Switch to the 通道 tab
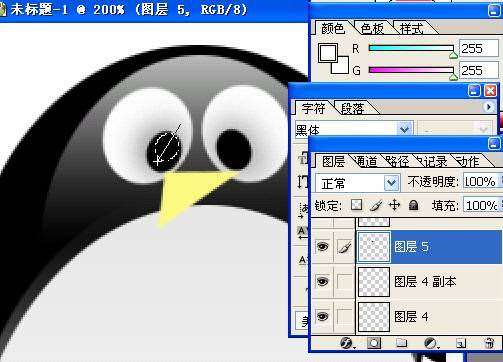Screen dimensions: 503x362 pyautogui.click(x=366, y=161)
